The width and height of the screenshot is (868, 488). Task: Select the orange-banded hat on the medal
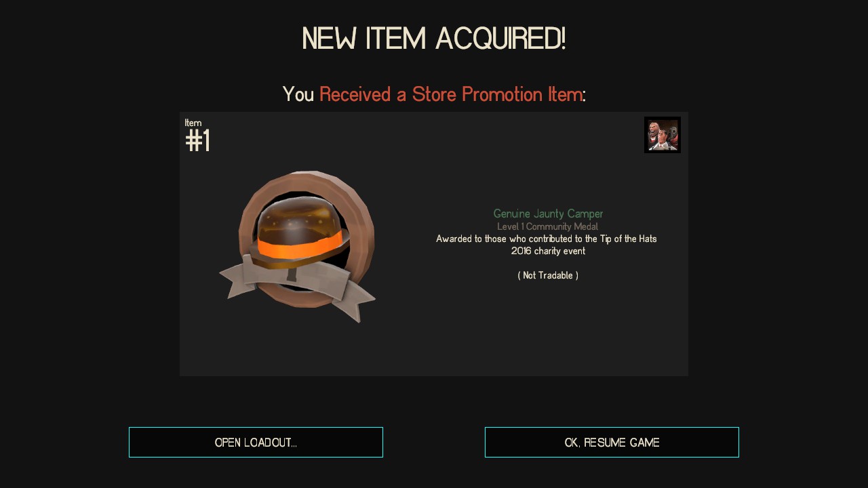pos(298,232)
